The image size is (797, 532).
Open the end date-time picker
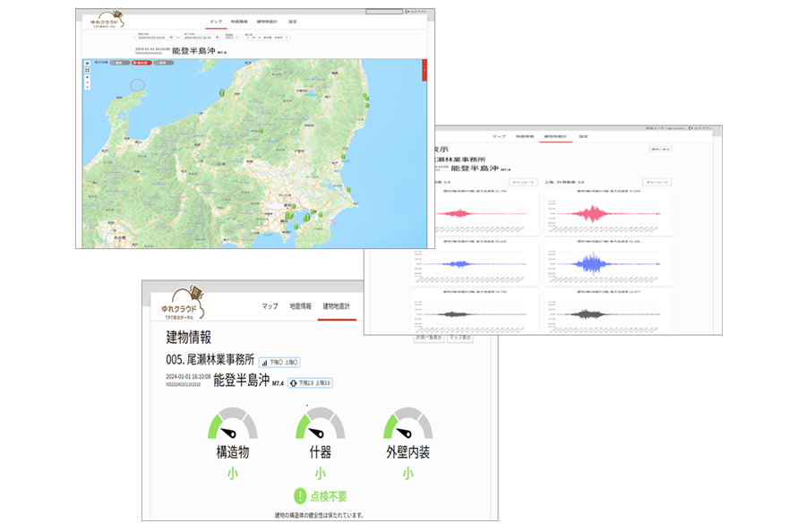(x=199, y=38)
